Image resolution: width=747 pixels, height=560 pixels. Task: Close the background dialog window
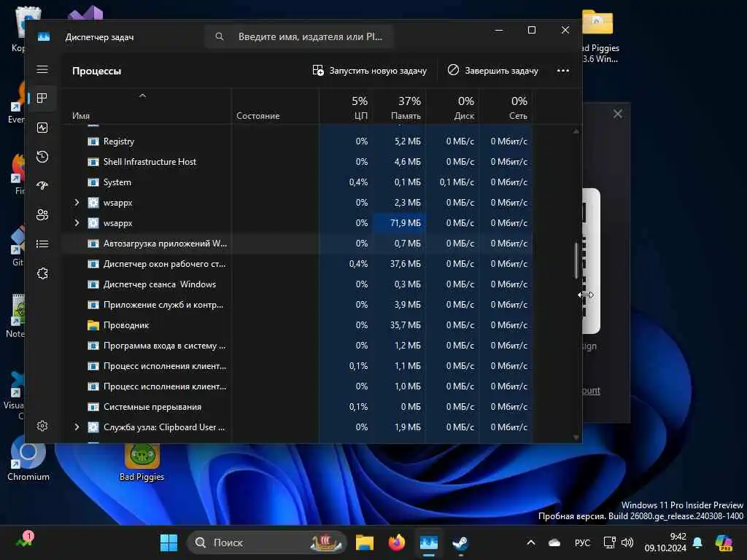[x=617, y=114]
